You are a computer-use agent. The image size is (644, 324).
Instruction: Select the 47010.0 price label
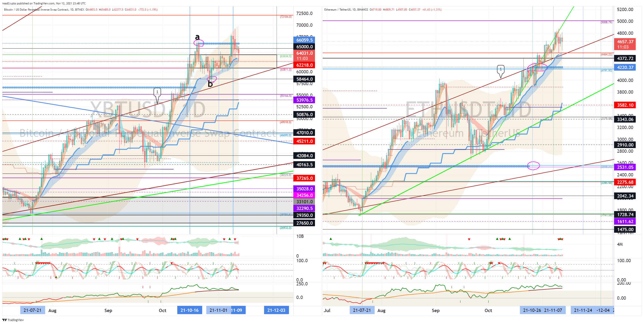point(304,132)
